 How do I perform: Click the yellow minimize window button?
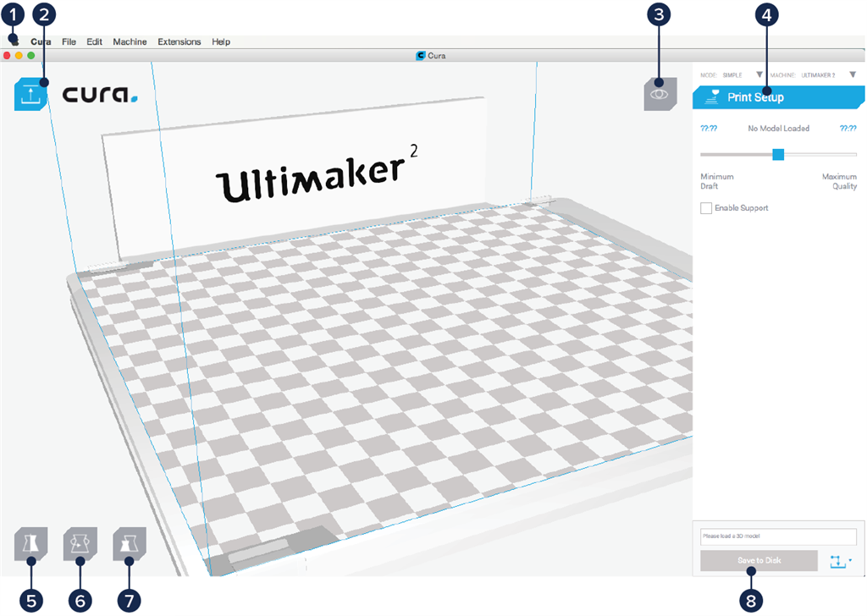[19, 55]
